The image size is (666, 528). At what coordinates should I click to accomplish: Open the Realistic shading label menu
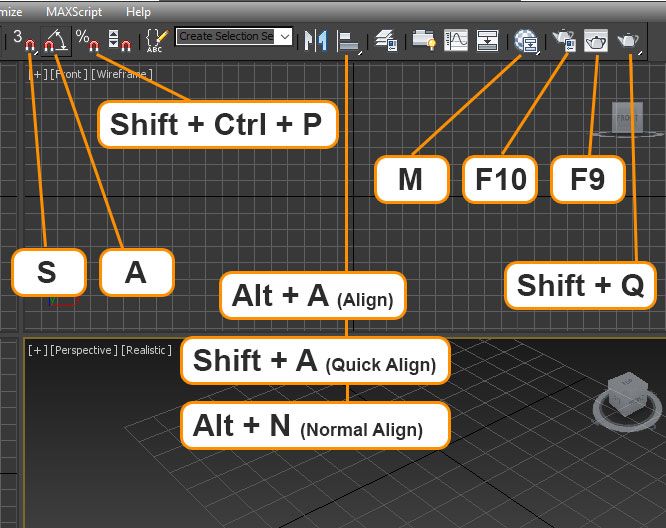tap(147, 350)
